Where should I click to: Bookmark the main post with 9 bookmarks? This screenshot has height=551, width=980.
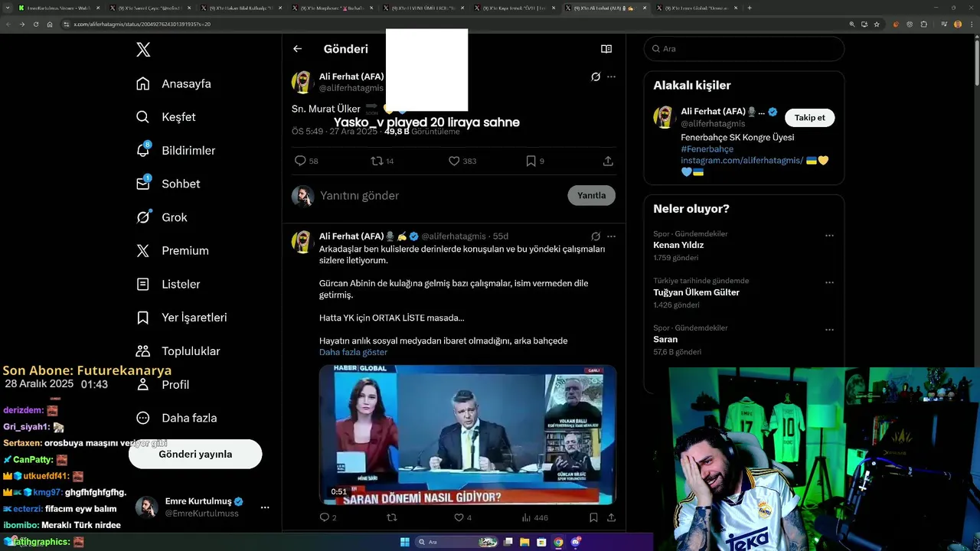pyautogui.click(x=531, y=161)
